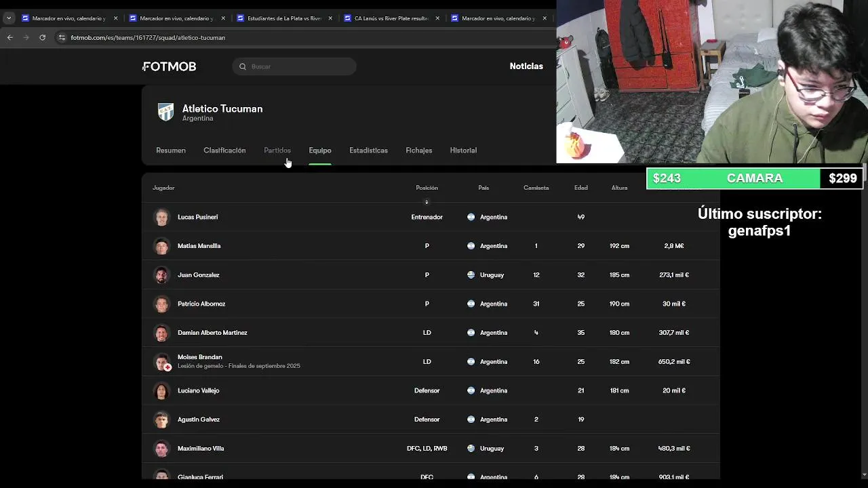Open Moises Brandan's player page

[200, 357]
